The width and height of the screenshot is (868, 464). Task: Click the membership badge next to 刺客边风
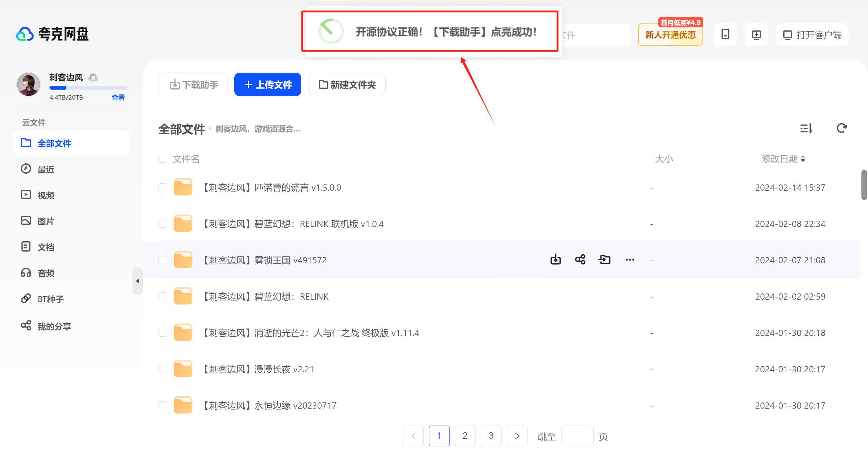click(x=93, y=78)
